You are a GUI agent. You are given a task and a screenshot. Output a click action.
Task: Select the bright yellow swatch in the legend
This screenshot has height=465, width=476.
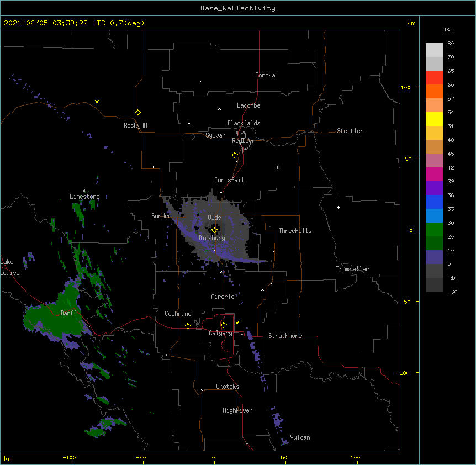pyautogui.click(x=434, y=119)
